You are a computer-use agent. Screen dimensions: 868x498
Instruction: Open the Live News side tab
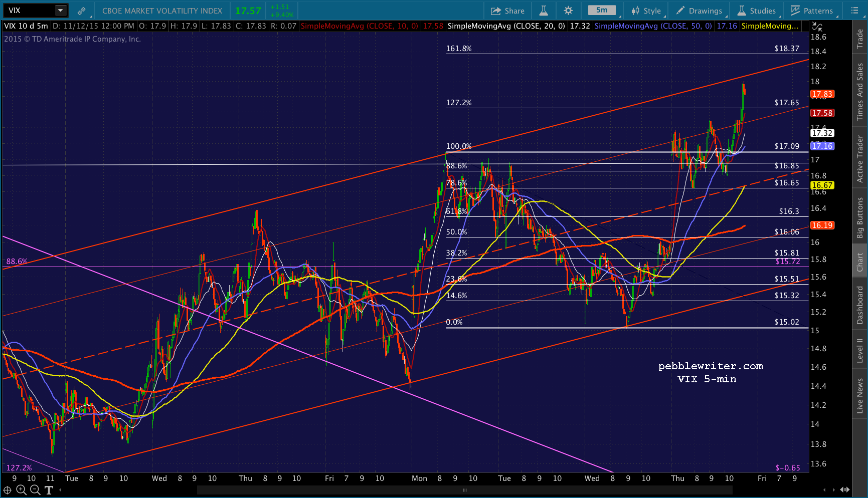860,396
